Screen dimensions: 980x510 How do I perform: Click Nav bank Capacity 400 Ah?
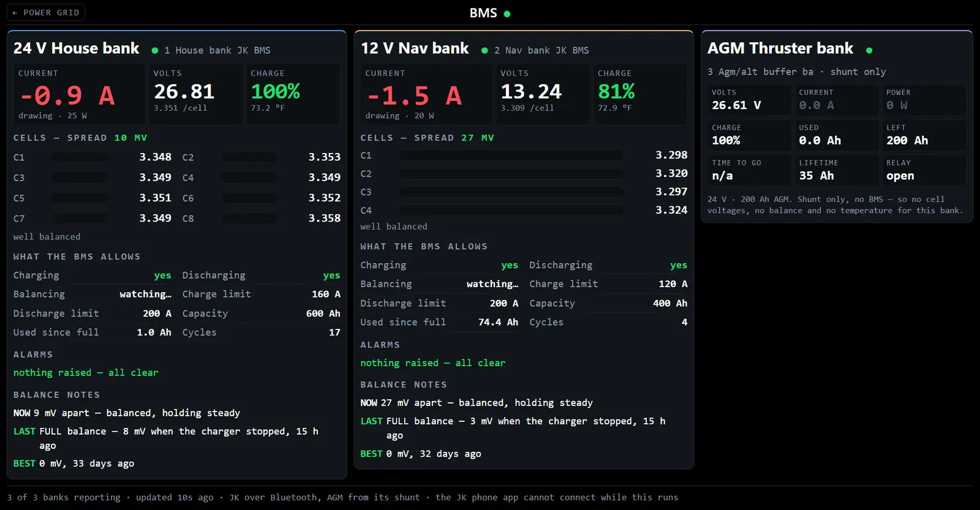pyautogui.click(x=608, y=303)
